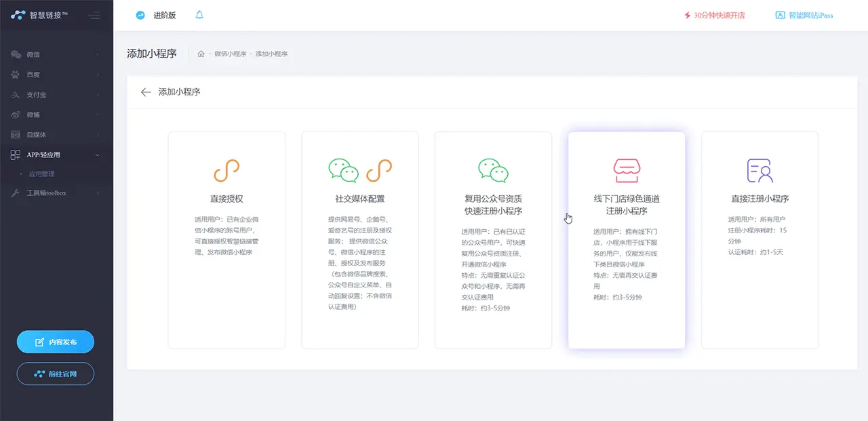The width and height of the screenshot is (868, 421).
Task: Open the 30分钟快速开店 link
Action: click(x=714, y=15)
